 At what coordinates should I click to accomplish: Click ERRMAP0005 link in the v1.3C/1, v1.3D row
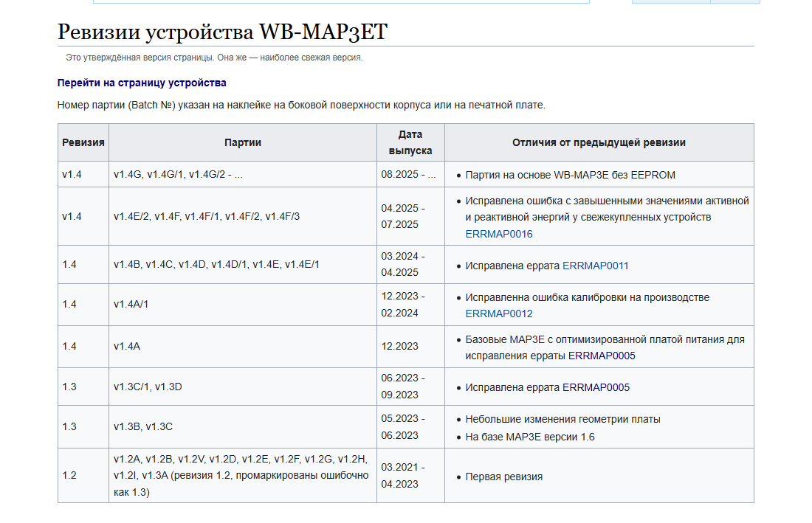(596, 387)
